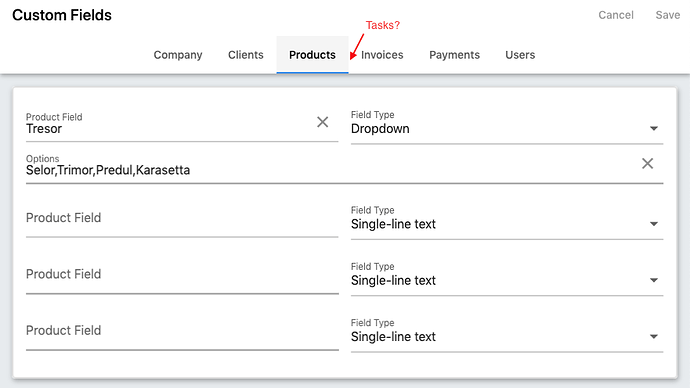This screenshot has height=388, width=690.
Task: Clear the Options field using its X icon
Action: 647,164
